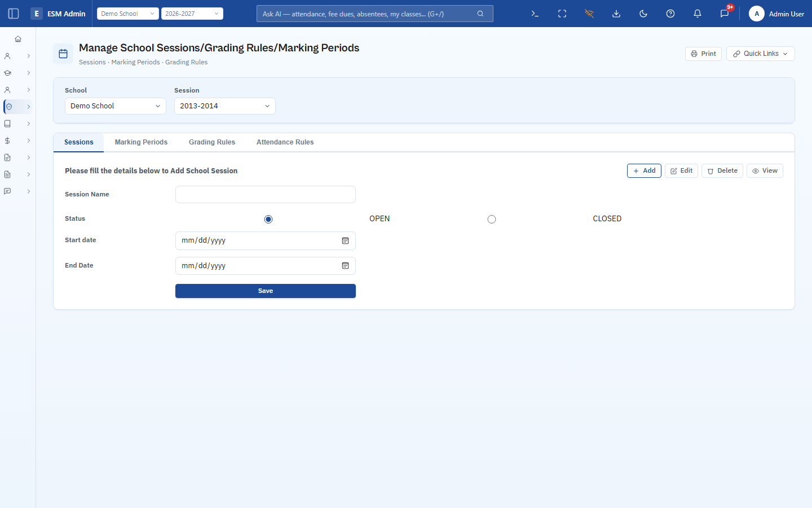The width and height of the screenshot is (812, 508).
Task: Click the End Date input field
Action: click(x=266, y=266)
